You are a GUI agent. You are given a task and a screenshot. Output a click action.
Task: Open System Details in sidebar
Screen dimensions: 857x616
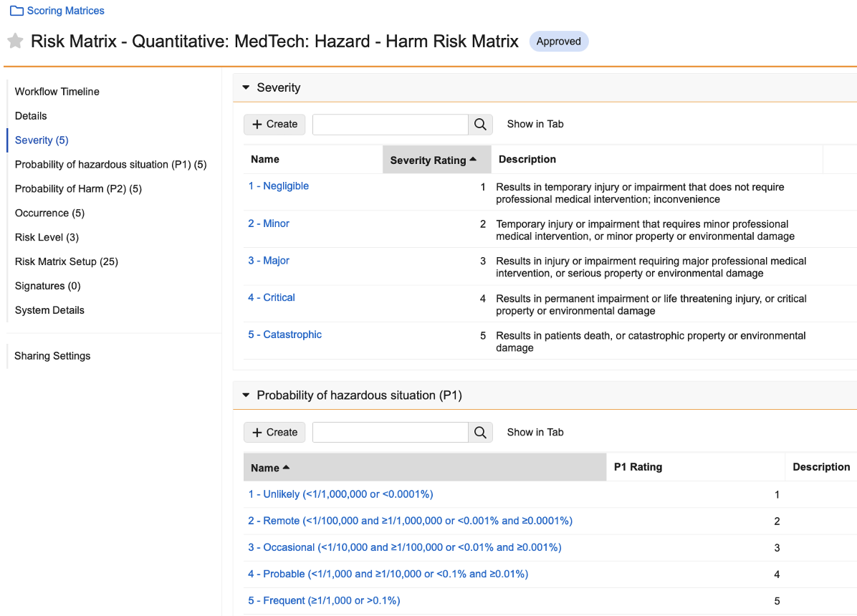49,310
